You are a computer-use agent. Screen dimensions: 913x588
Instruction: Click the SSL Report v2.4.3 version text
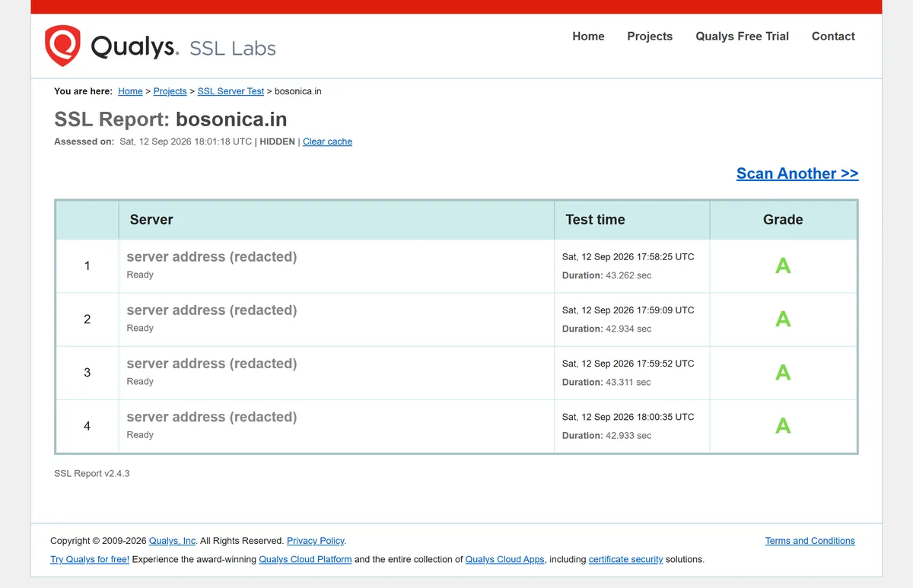(x=92, y=473)
